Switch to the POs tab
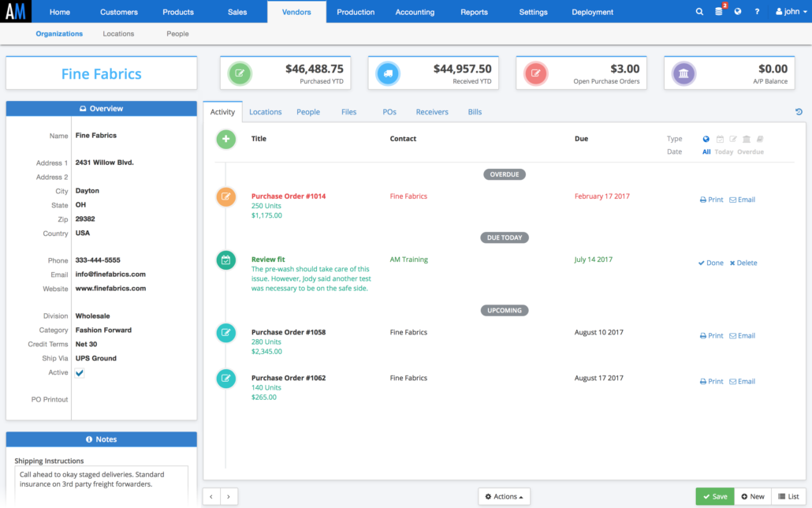The width and height of the screenshot is (812, 508). coord(389,112)
